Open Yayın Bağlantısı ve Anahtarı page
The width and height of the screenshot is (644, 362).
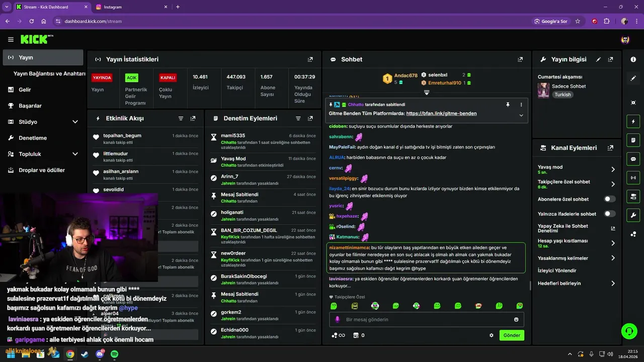point(49,73)
